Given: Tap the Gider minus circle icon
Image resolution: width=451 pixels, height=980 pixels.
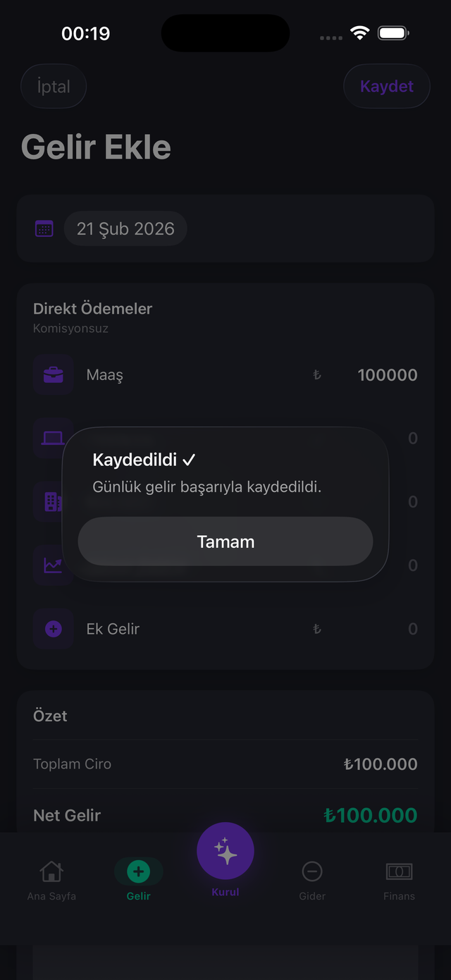Looking at the screenshot, I should 312,871.
